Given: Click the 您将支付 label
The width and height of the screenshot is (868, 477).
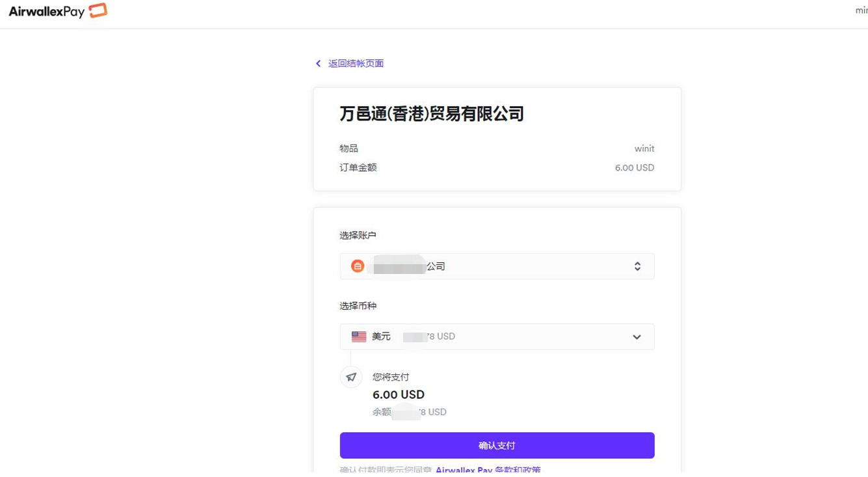Looking at the screenshot, I should [391, 377].
